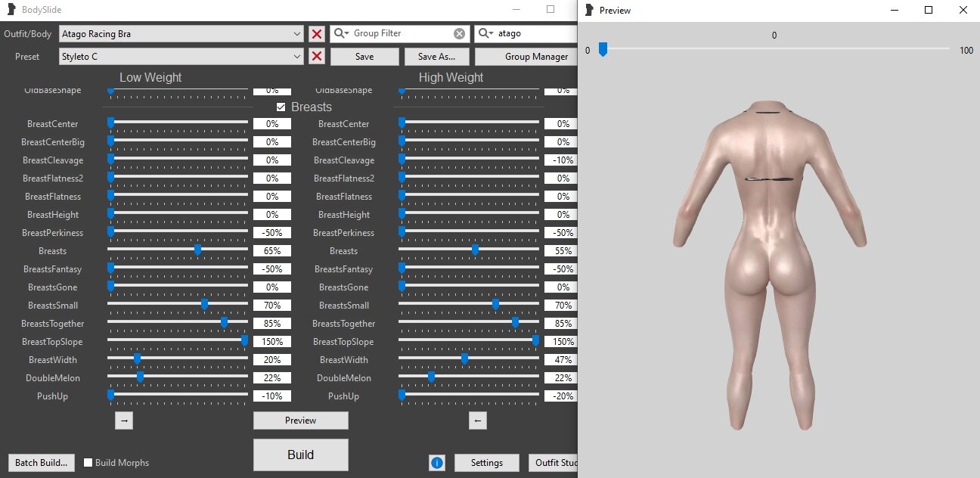Click the outfit filter search magnifier icon
This screenshot has width=980, height=478.
click(485, 34)
